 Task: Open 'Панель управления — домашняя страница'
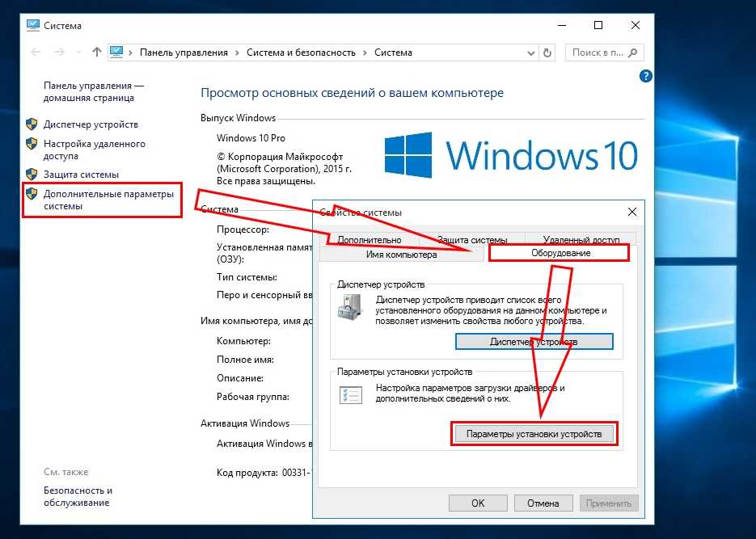click(x=94, y=91)
